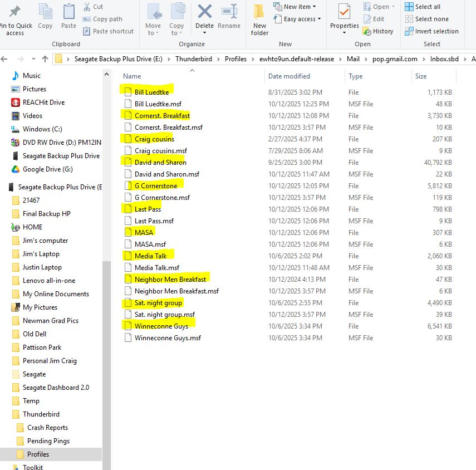Select the G Cornerstone file
This screenshot has width=476, height=470.
point(156,186)
